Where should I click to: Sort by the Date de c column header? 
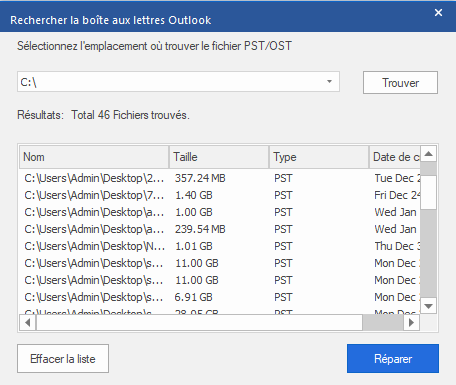[395, 157]
